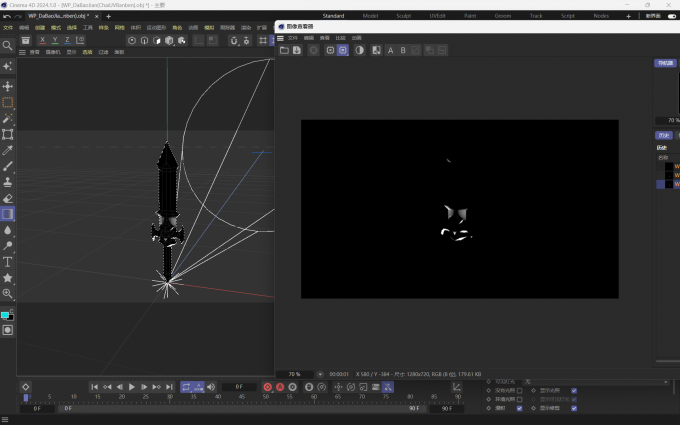Set image as A in Picture Viewer

coord(390,50)
